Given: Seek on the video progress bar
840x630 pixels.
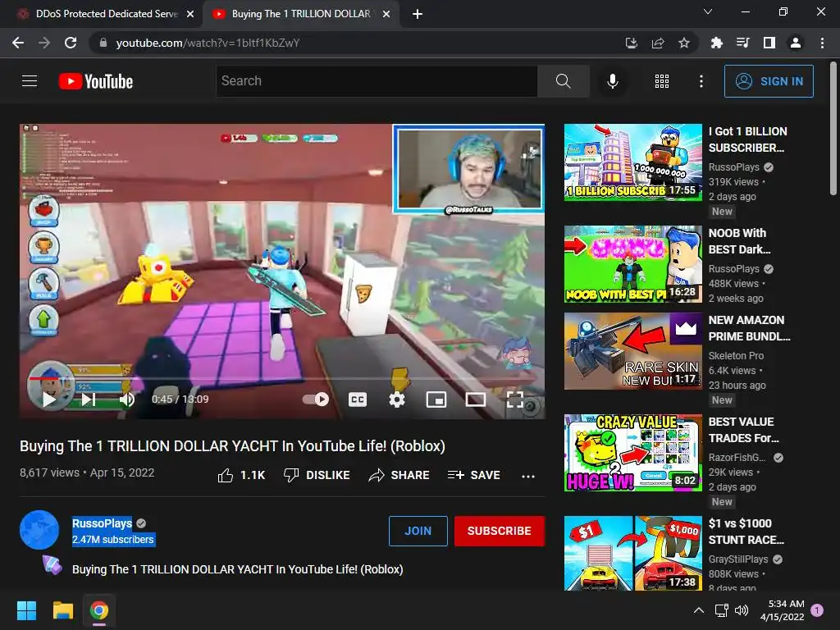Looking at the screenshot, I should (x=282, y=378).
